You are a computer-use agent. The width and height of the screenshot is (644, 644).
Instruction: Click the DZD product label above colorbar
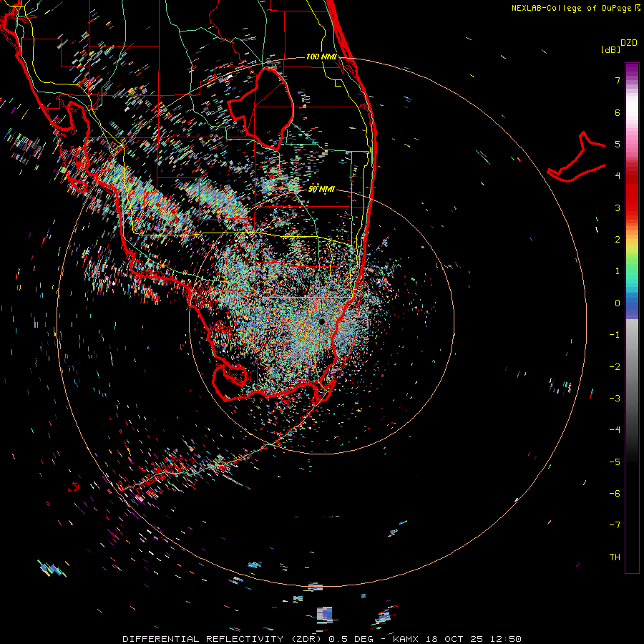[629, 43]
